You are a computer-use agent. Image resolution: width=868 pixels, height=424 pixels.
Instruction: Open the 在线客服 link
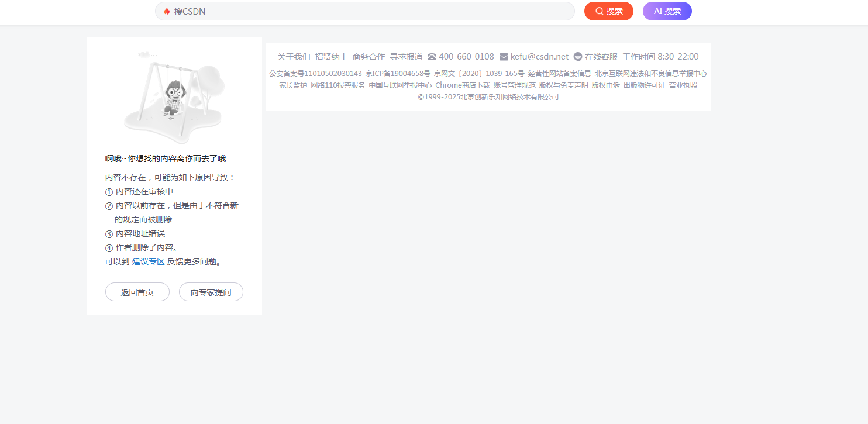[601, 57]
